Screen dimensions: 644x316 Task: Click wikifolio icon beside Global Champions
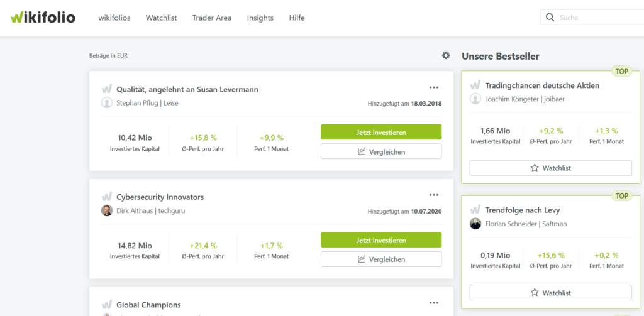click(x=107, y=305)
